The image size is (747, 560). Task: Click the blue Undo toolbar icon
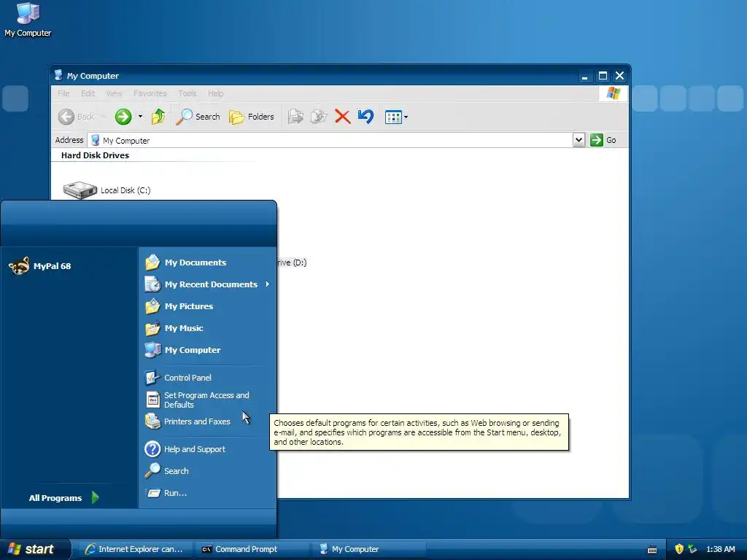365,117
